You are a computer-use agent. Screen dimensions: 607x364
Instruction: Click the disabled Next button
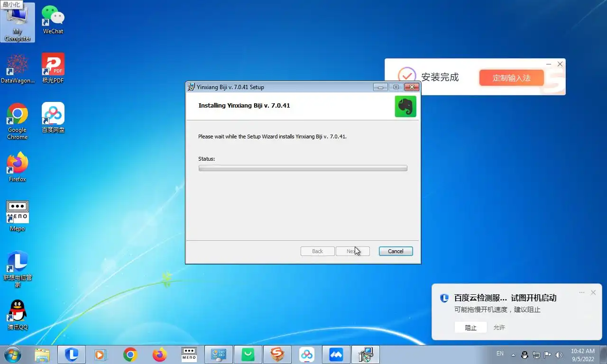click(x=352, y=251)
